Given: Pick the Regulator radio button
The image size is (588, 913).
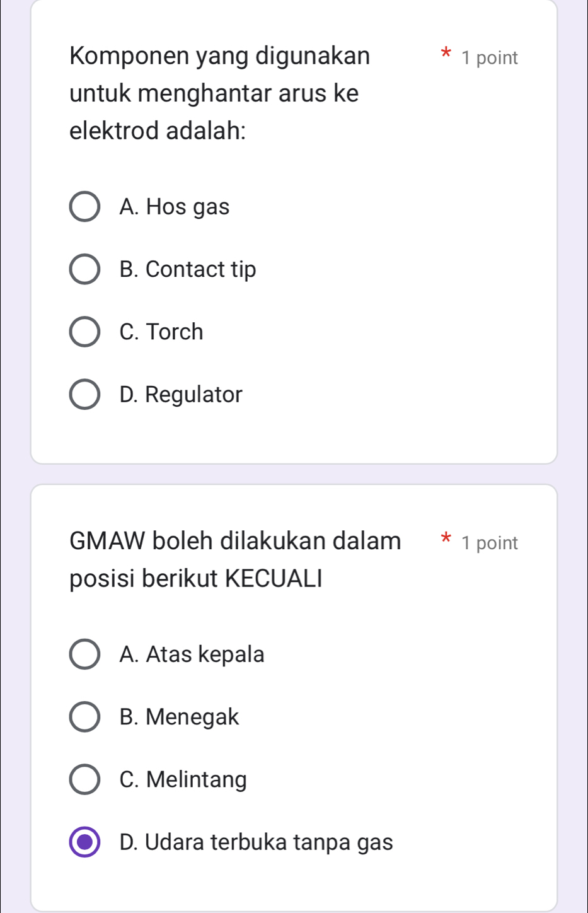Looking at the screenshot, I should coord(84,395).
